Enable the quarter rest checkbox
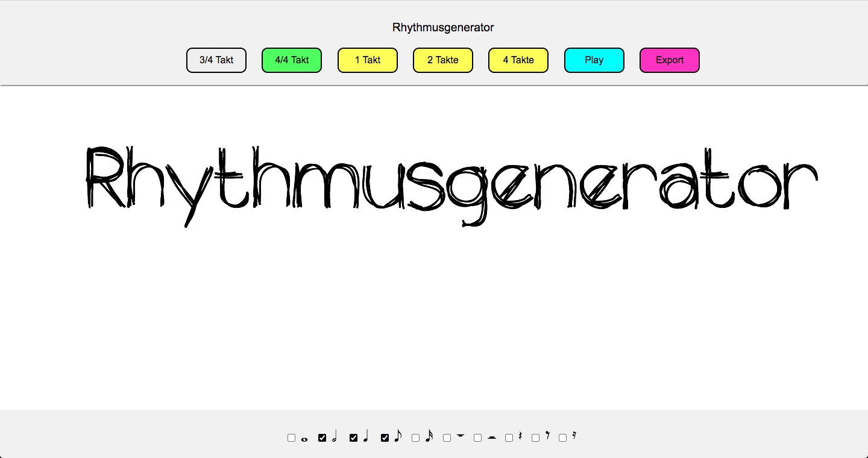 [x=509, y=438]
